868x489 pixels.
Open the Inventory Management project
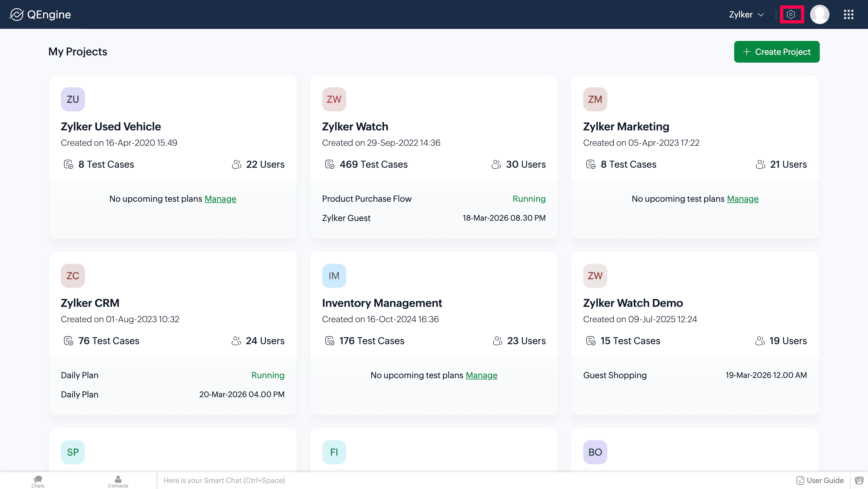[382, 303]
